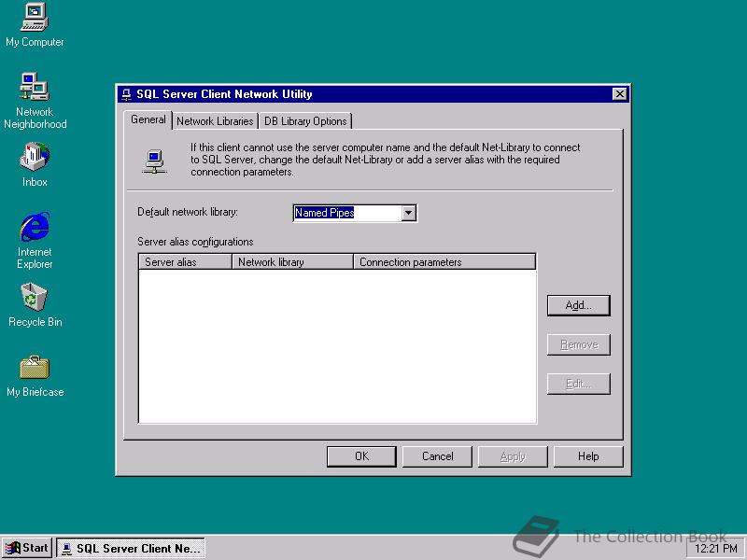Click the Add... button
Viewport: 747px width, 560px height.
578,305
